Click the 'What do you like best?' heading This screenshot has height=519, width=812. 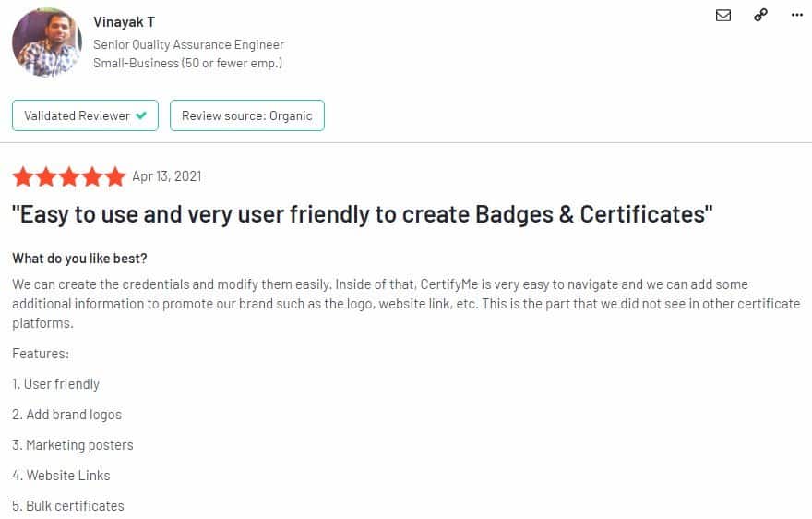79,258
